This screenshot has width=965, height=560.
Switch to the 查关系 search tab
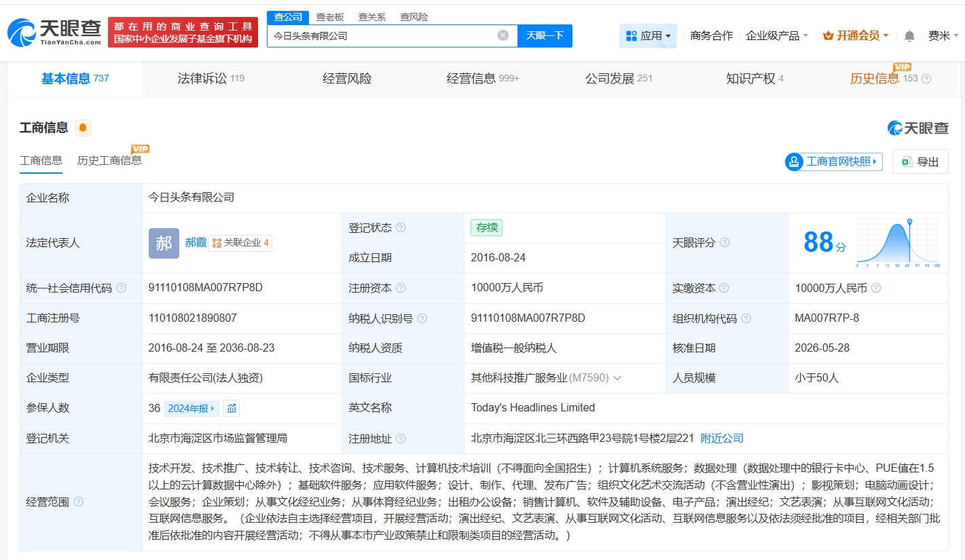(x=372, y=17)
